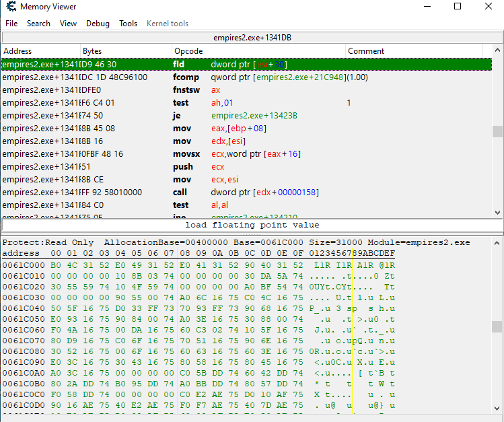
Task: Click the Protect:Read Only header line
Action: (236, 242)
